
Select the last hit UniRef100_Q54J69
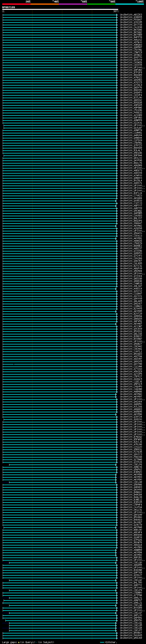pos(131,638)
